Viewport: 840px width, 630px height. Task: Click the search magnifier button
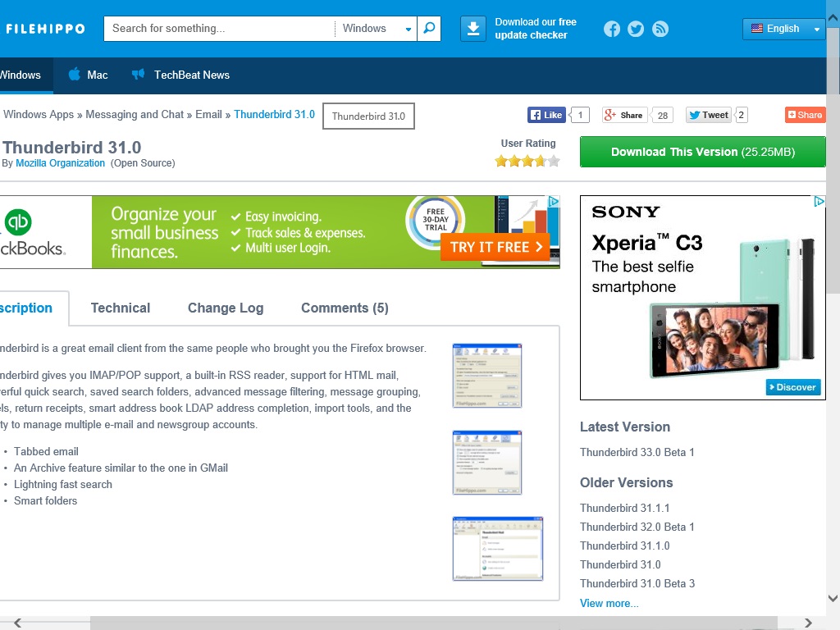pyautogui.click(x=429, y=29)
